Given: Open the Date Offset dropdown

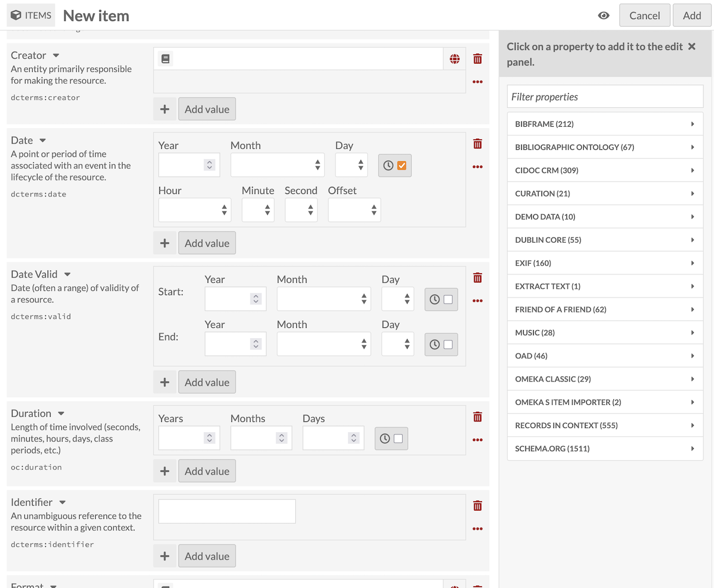Looking at the screenshot, I should [354, 210].
